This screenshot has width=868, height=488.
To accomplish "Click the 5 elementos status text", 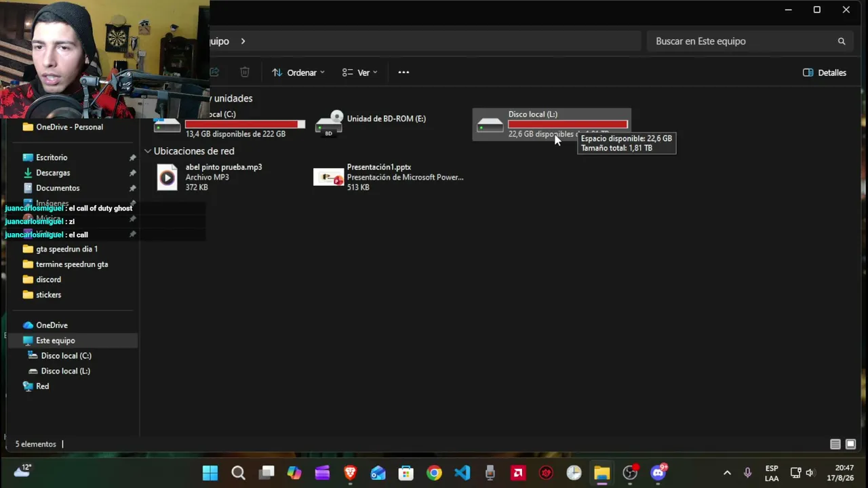I will 36,445.
